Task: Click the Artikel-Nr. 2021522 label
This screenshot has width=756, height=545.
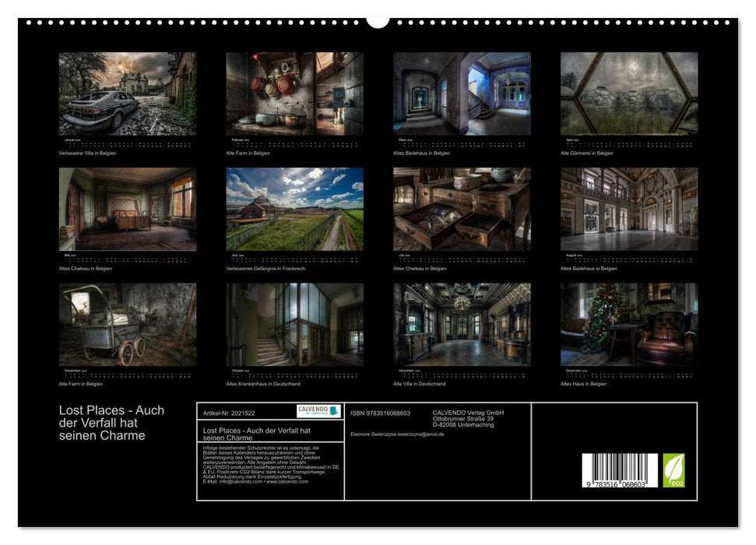Action: click(x=230, y=413)
